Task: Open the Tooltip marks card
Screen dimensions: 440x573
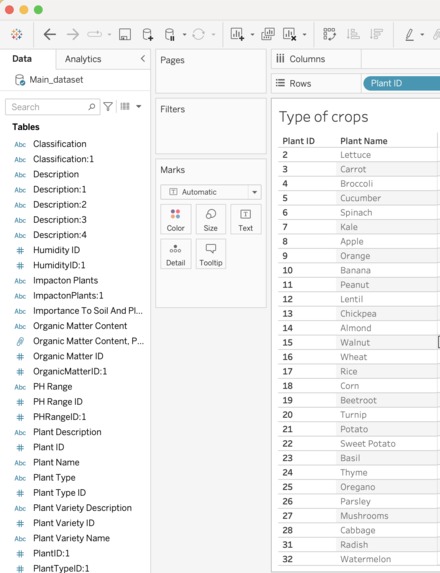Action: 210,254
